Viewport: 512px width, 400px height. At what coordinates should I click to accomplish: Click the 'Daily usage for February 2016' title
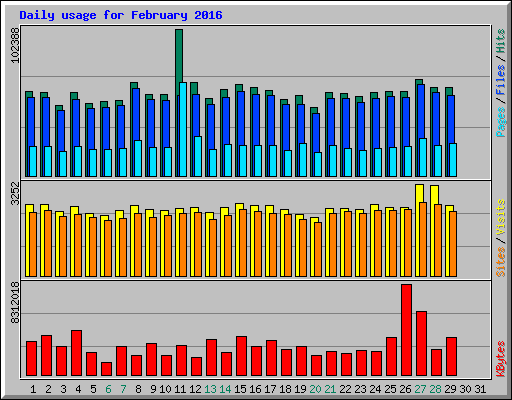tap(121, 15)
